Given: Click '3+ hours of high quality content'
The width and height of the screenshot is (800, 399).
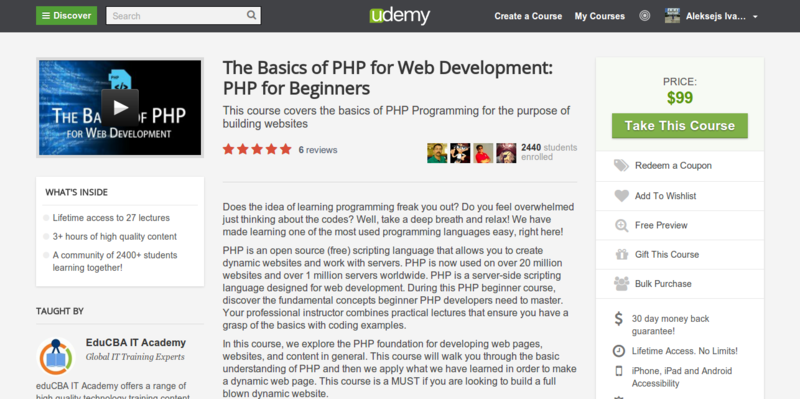Looking at the screenshot, I should point(115,237).
